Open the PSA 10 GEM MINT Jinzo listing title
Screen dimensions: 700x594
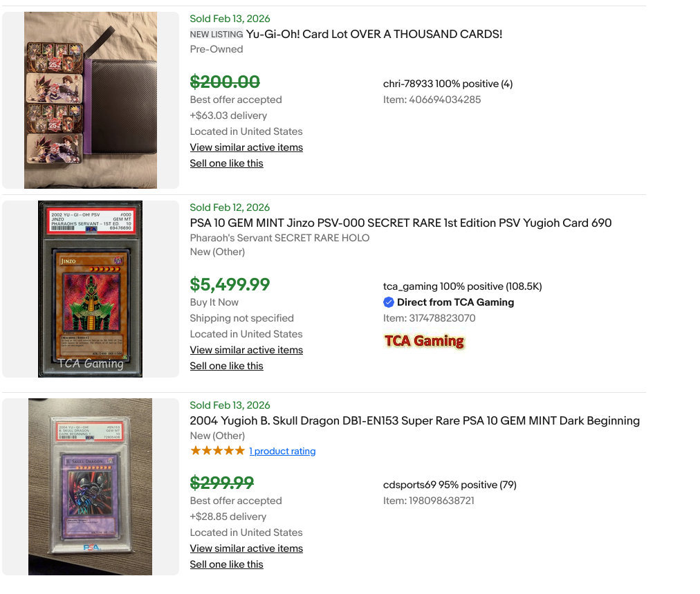click(400, 223)
